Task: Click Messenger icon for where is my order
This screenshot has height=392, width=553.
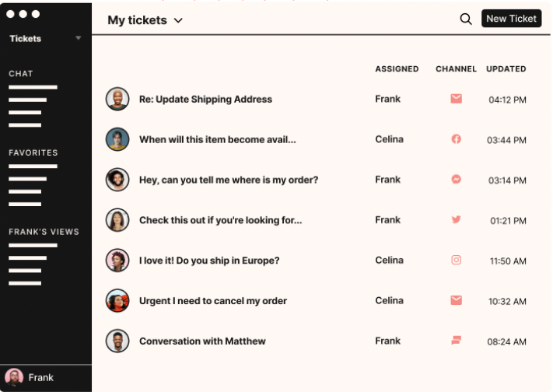Action: 456,179
